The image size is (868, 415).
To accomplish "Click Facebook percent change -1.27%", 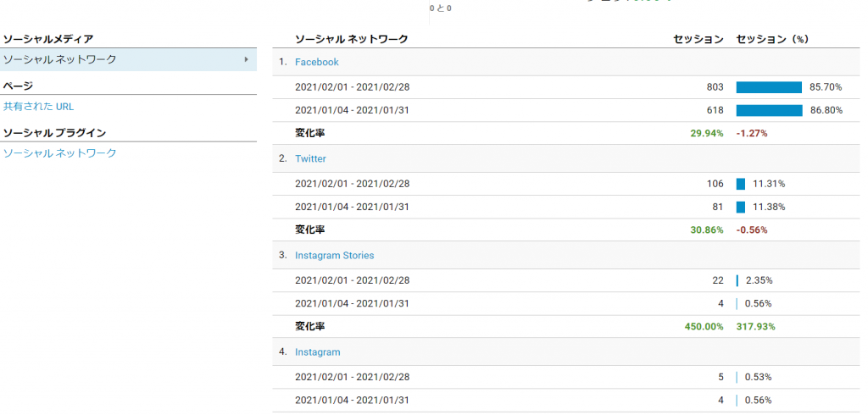I will coord(752,133).
